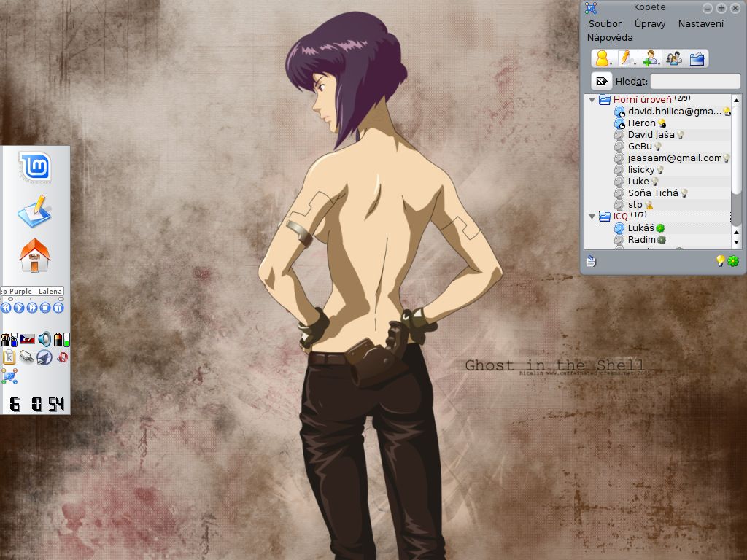Select the Soňa Tichá contact
The height and width of the screenshot is (560, 747).
[x=672, y=192]
